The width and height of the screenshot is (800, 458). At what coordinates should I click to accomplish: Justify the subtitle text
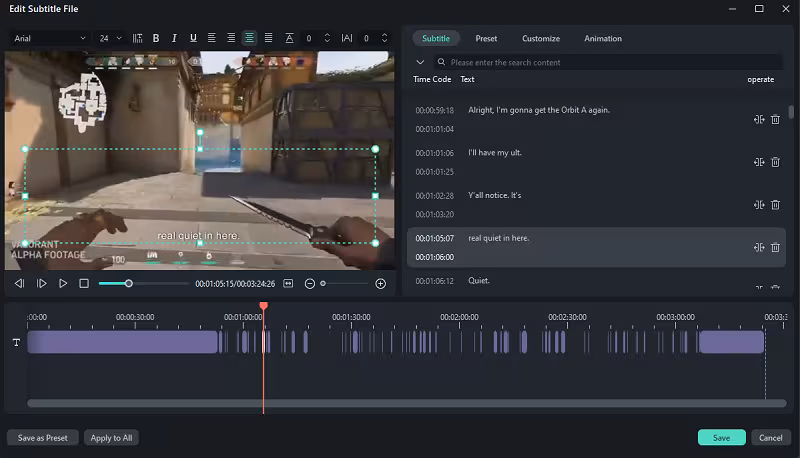[x=268, y=38]
